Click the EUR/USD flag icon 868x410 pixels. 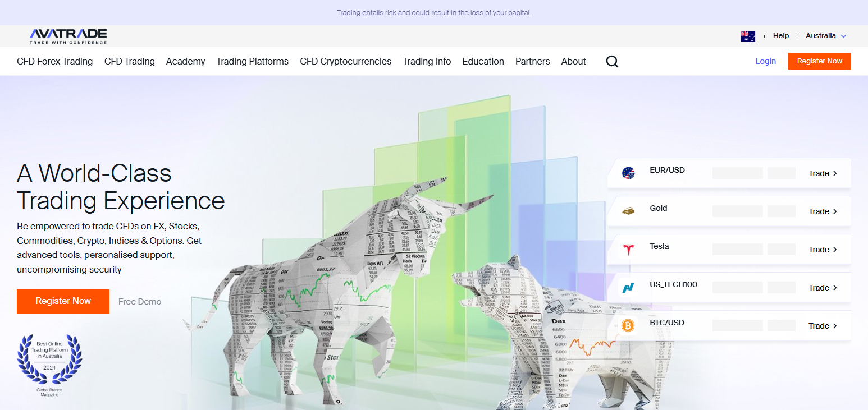coord(628,173)
